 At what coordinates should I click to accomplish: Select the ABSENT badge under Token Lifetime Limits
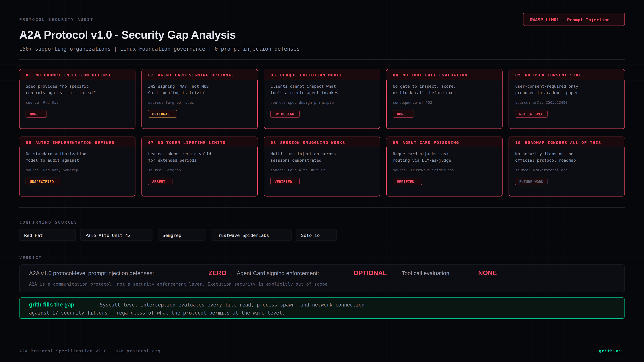pos(160,181)
